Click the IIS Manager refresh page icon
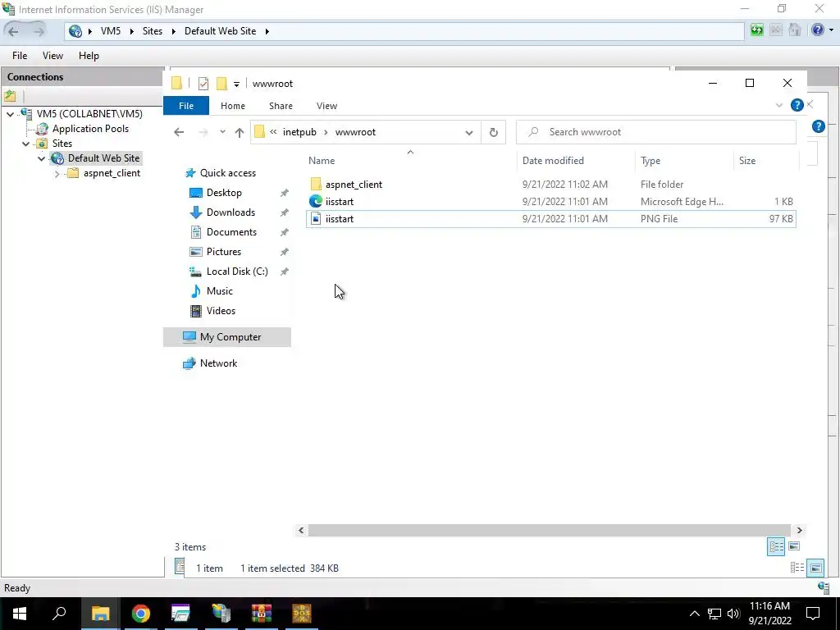The image size is (840, 630). pyautogui.click(x=756, y=30)
